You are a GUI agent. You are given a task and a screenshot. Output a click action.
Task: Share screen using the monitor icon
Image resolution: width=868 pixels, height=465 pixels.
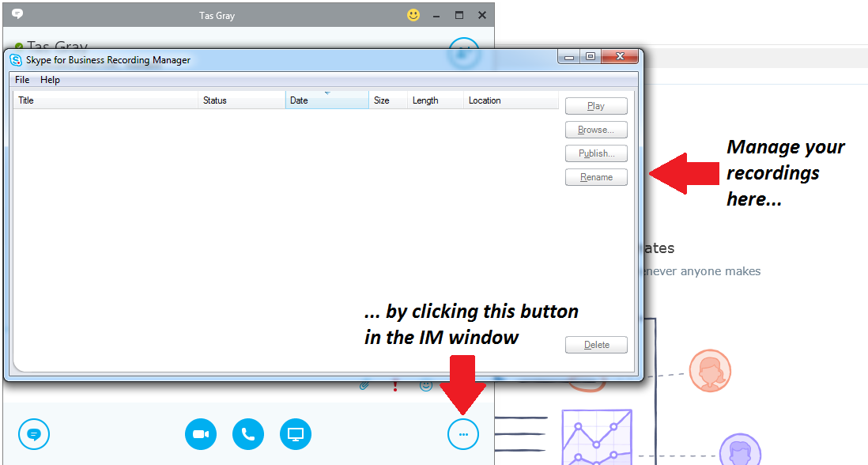tap(296, 434)
